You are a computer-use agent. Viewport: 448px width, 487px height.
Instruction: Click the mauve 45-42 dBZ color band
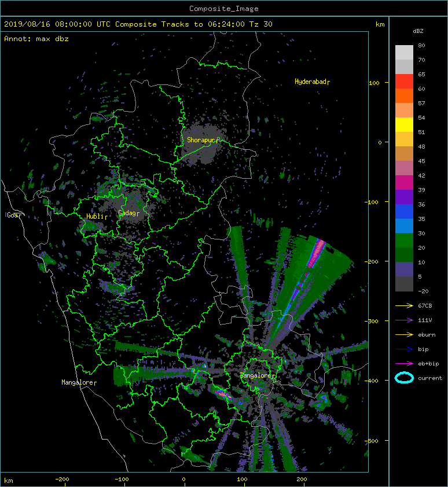(404, 168)
